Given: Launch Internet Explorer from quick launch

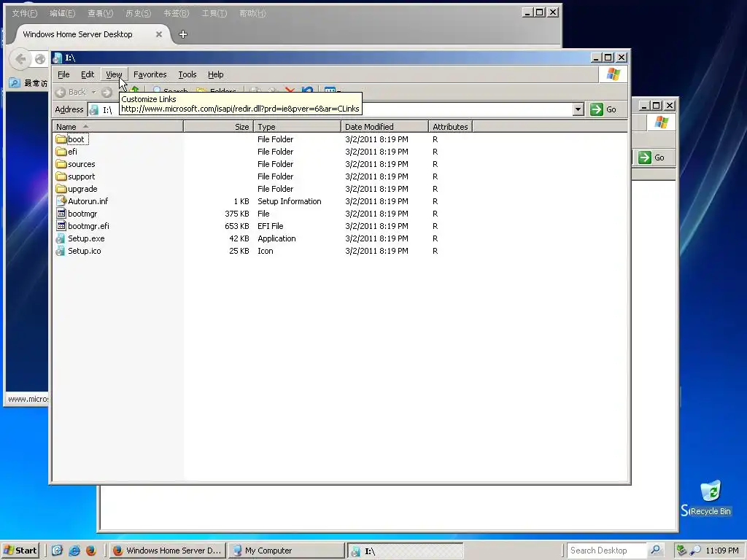Looking at the screenshot, I should click(x=74, y=551).
